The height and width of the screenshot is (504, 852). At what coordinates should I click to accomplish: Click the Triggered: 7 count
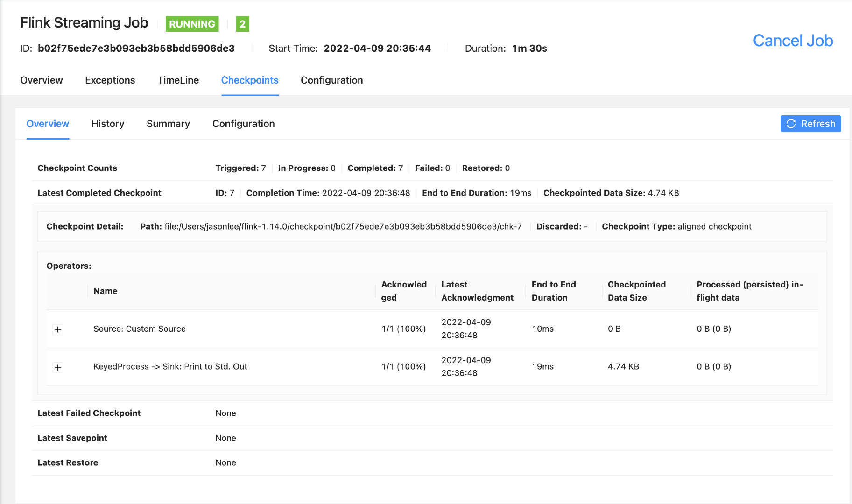[240, 168]
